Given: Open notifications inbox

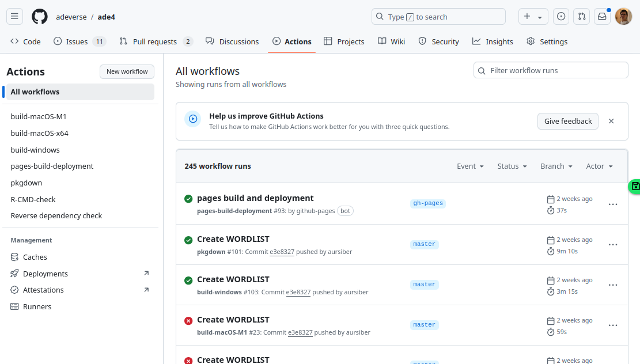Looking at the screenshot, I should click(602, 17).
